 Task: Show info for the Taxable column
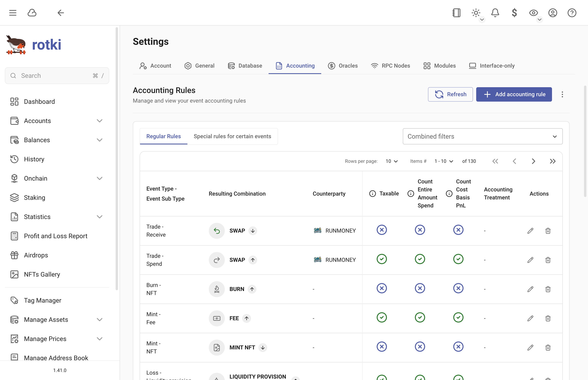click(373, 194)
